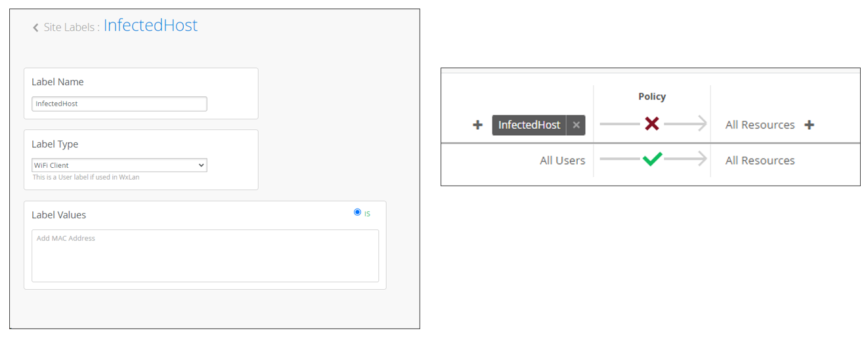Select the IS radio button

coord(357,212)
